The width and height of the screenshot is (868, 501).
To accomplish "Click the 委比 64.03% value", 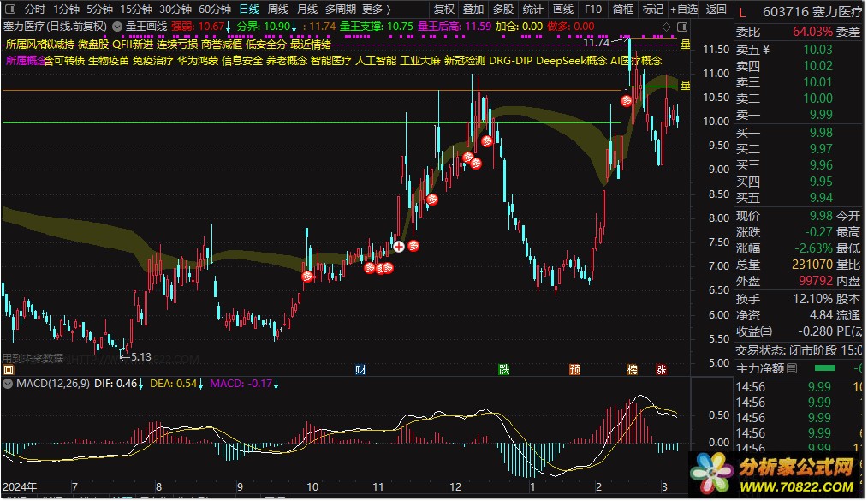I will click(x=812, y=32).
